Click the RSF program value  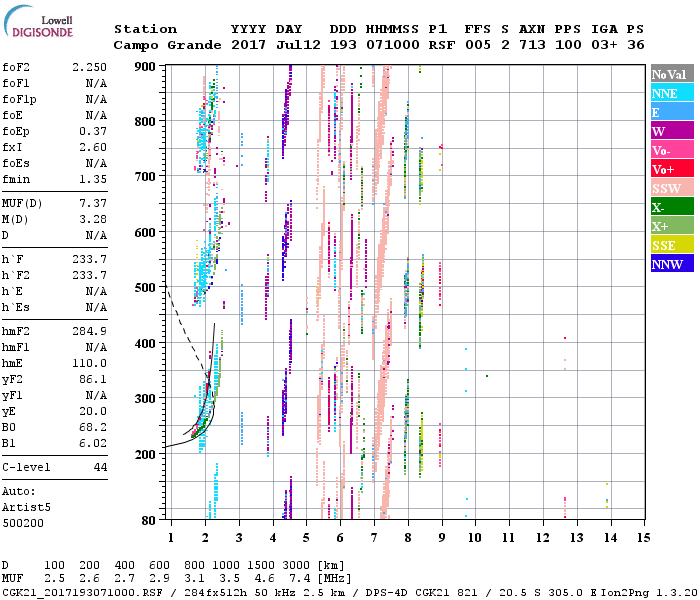point(442,45)
